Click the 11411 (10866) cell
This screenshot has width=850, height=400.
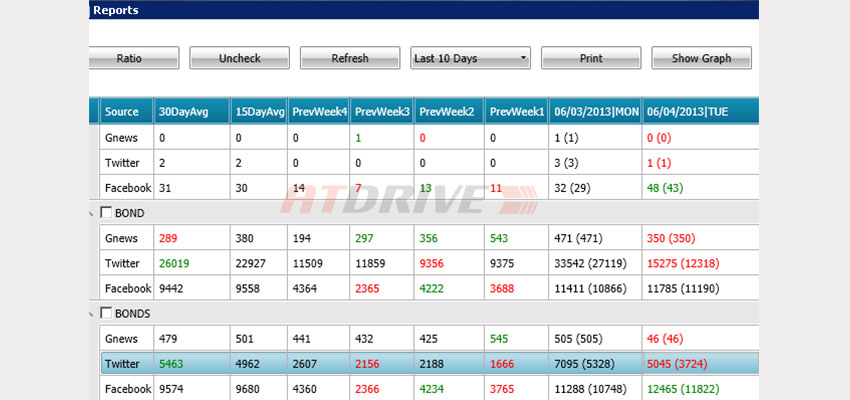tap(596, 288)
